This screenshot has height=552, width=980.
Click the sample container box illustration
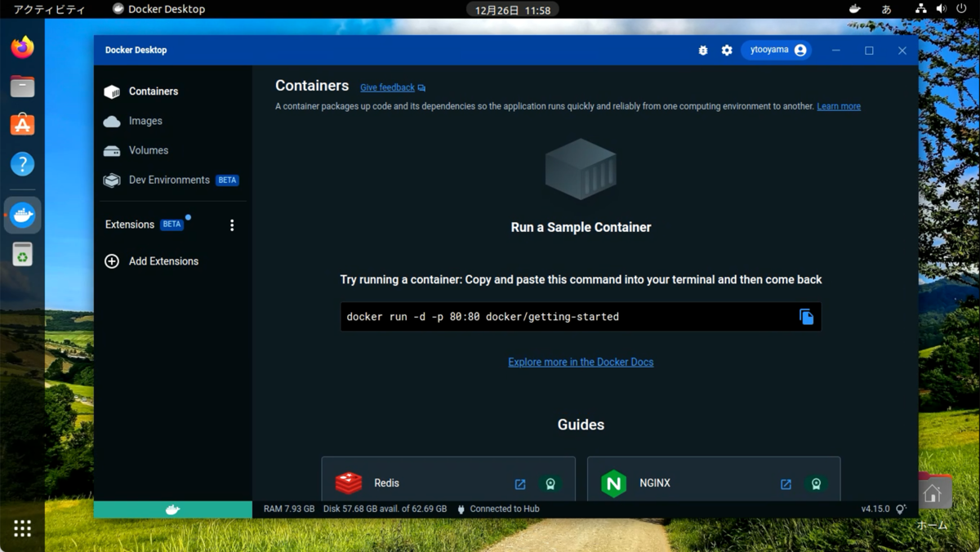[x=581, y=169]
